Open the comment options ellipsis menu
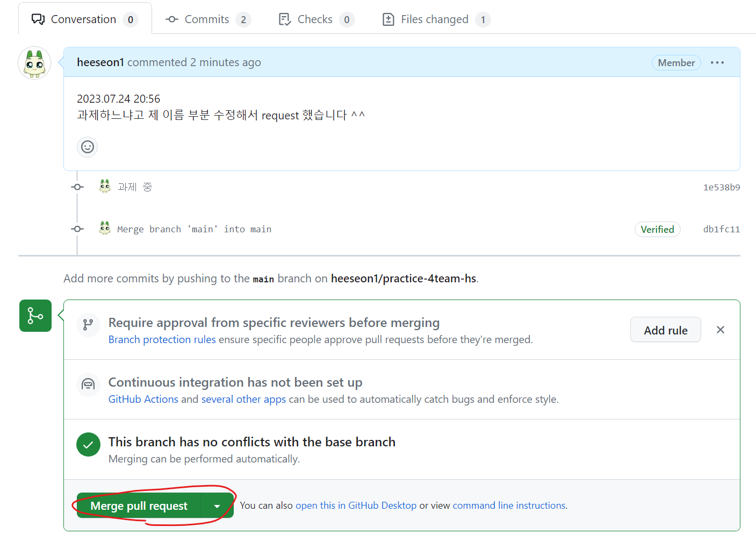756x534 pixels. [x=717, y=63]
